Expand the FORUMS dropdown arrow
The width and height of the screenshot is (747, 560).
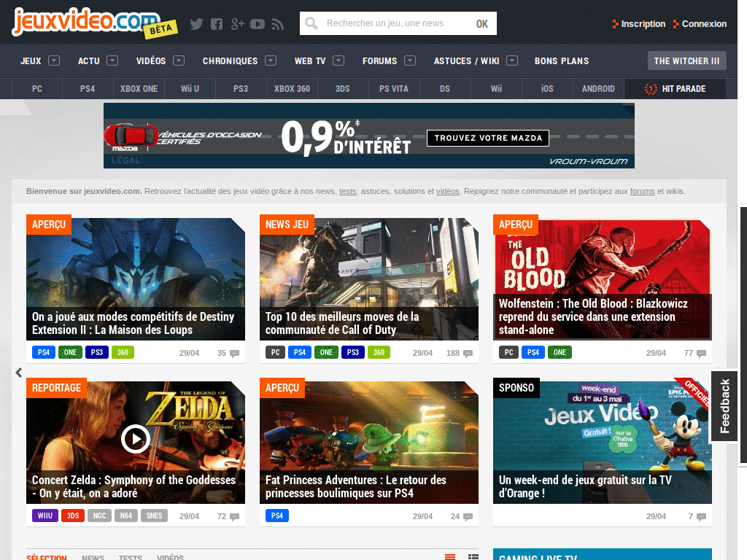point(410,61)
